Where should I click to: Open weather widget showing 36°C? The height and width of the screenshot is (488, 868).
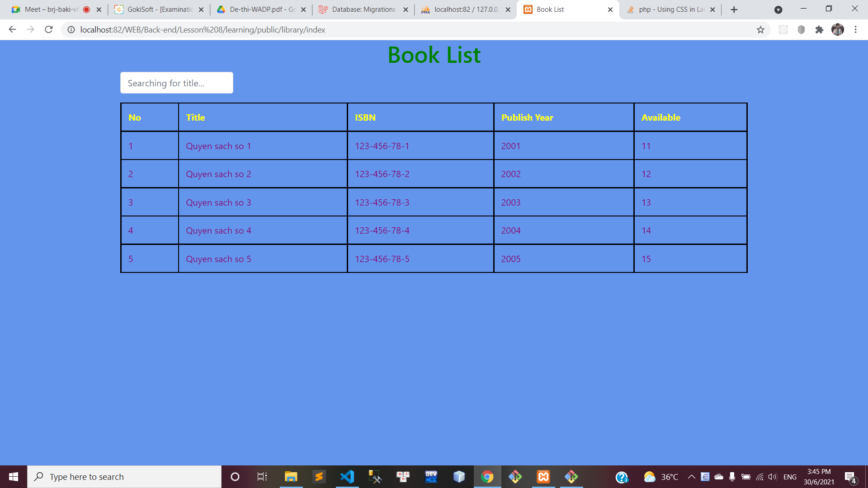pos(661,477)
